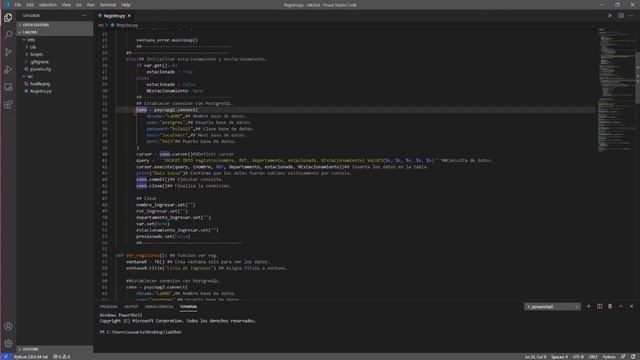Screen dimensions: 640x360
Task: Open the Source Control view
Action: coord(8,52)
